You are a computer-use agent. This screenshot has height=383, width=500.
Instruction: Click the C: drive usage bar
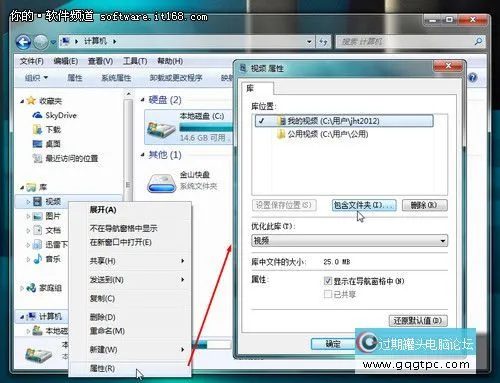205,127
